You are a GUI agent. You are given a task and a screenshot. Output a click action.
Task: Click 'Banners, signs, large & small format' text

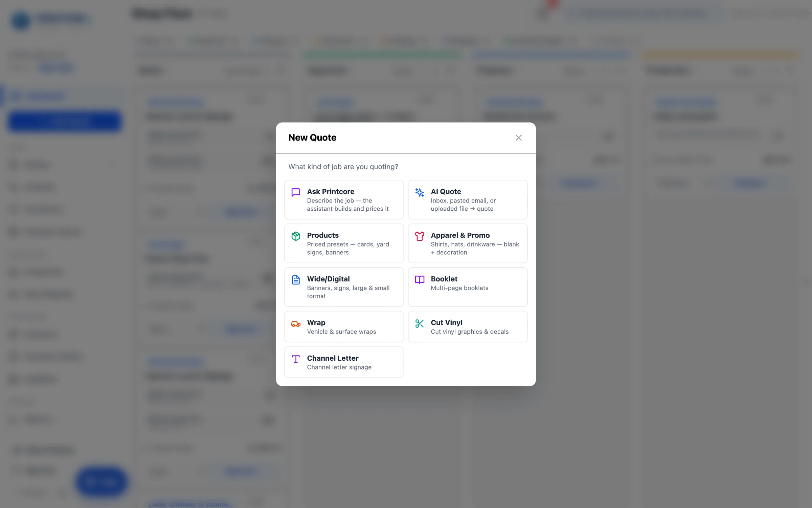coord(348,292)
